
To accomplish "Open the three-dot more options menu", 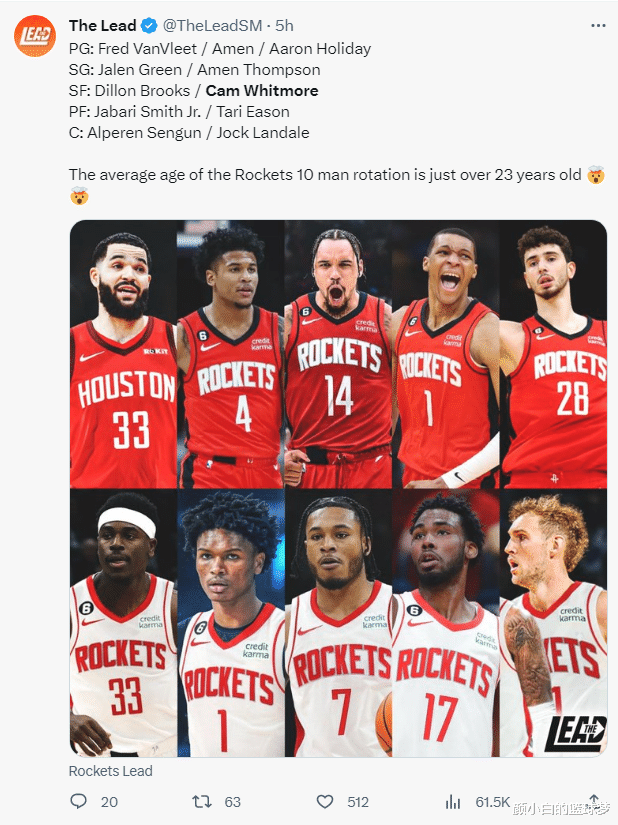I will point(598,26).
